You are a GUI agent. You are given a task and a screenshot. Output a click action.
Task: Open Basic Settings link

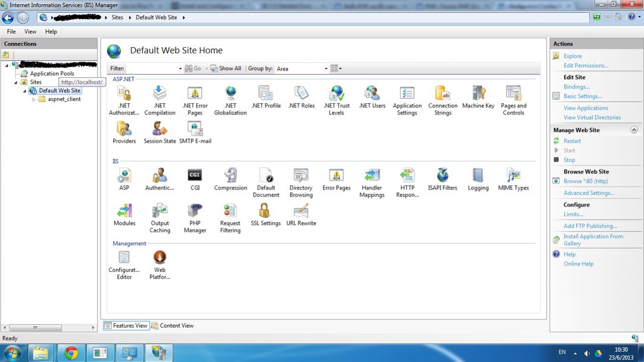(583, 96)
